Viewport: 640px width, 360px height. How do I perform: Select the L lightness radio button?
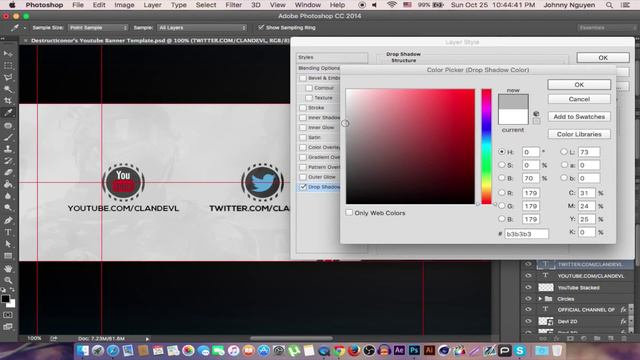click(564, 151)
